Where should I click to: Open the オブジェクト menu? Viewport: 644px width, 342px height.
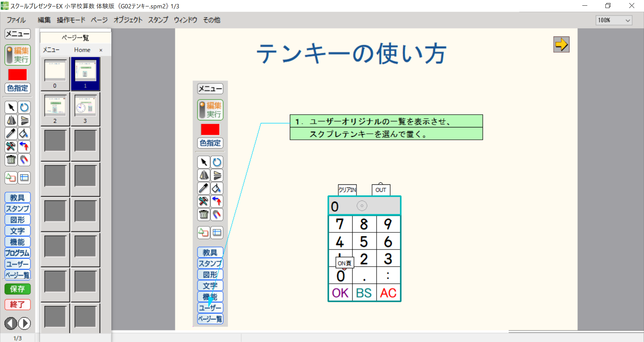click(x=128, y=20)
